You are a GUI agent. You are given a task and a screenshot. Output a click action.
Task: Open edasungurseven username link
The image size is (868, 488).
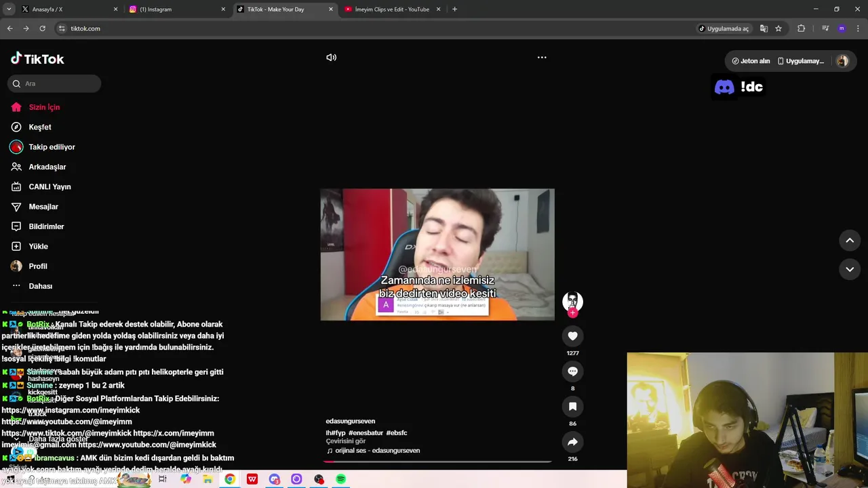[x=350, y=421]
